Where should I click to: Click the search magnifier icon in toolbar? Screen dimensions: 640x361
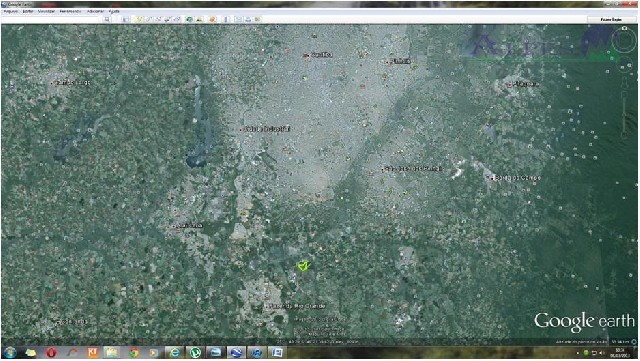tap(107, 19)
